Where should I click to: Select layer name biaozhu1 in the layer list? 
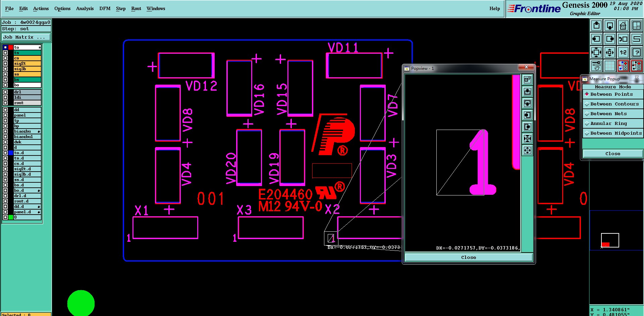click(27, 137)
